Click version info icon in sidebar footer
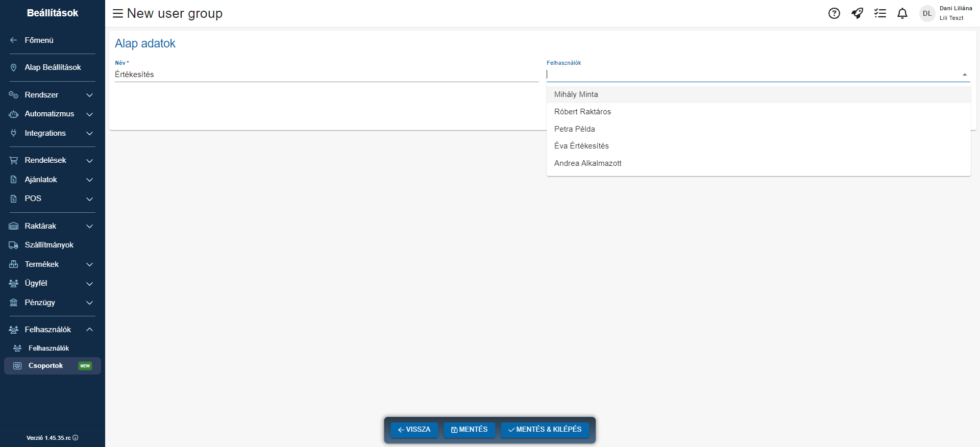Screen dimensions: 980x447 (76, 438)
